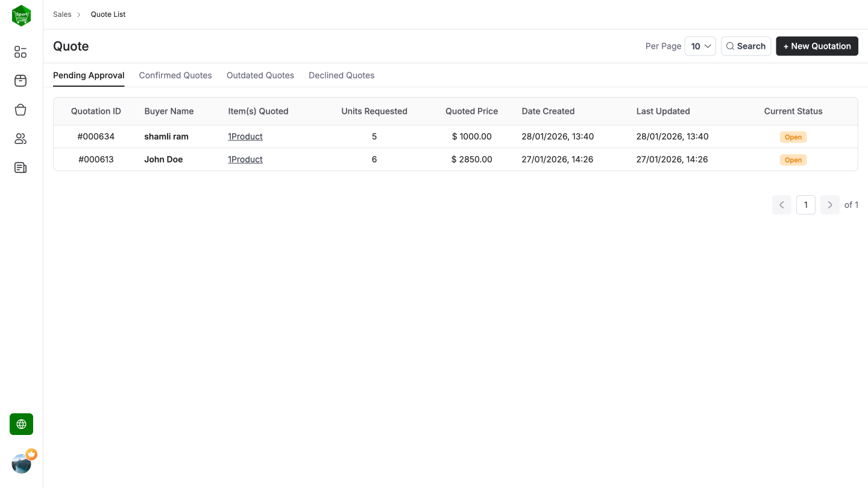Switch to the Confirmed Quotes tab

(x=175, y=75)
